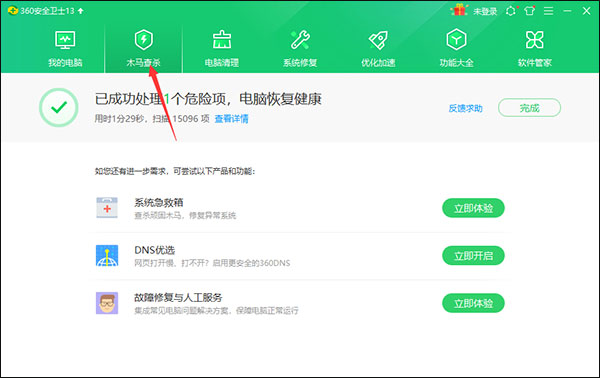Click 立即体验 for 系统急救箱
Image resolution: width=600 pixels, height=378 pixels.
click(x=473, y=208)
